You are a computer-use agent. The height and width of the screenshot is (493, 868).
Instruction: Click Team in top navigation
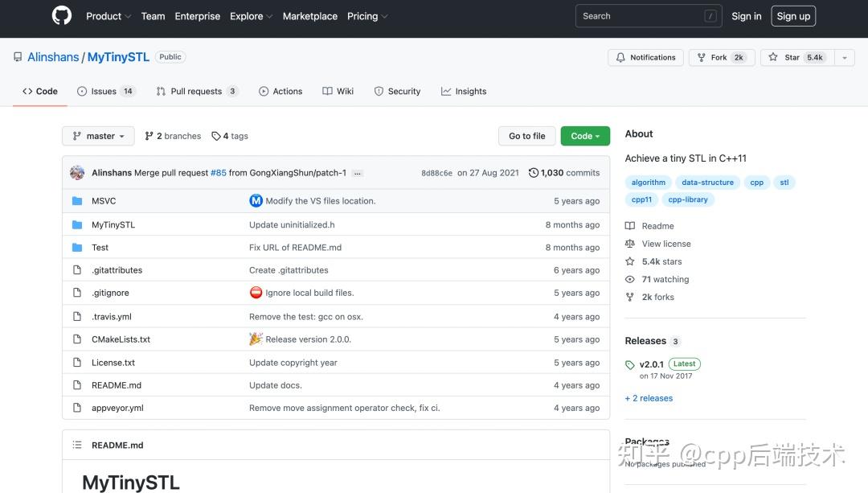153,16
